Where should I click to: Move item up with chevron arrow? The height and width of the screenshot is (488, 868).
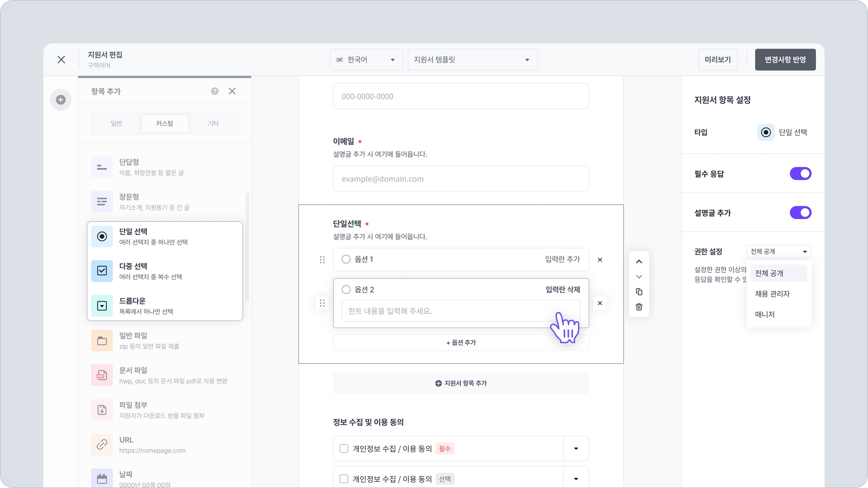[639, 262]
